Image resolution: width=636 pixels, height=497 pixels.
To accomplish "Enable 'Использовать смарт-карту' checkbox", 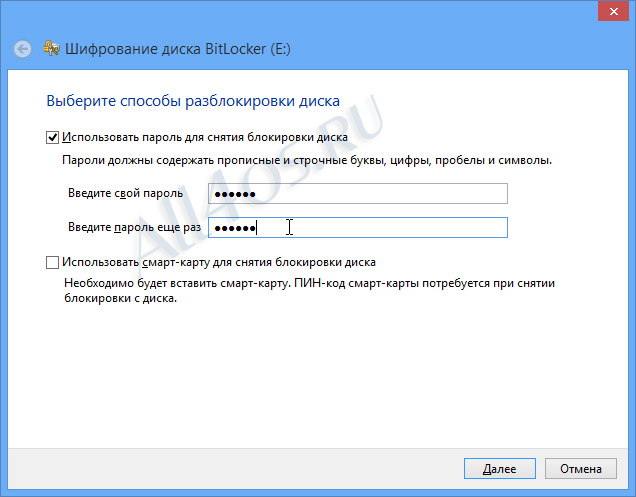I will click(52, 262).
